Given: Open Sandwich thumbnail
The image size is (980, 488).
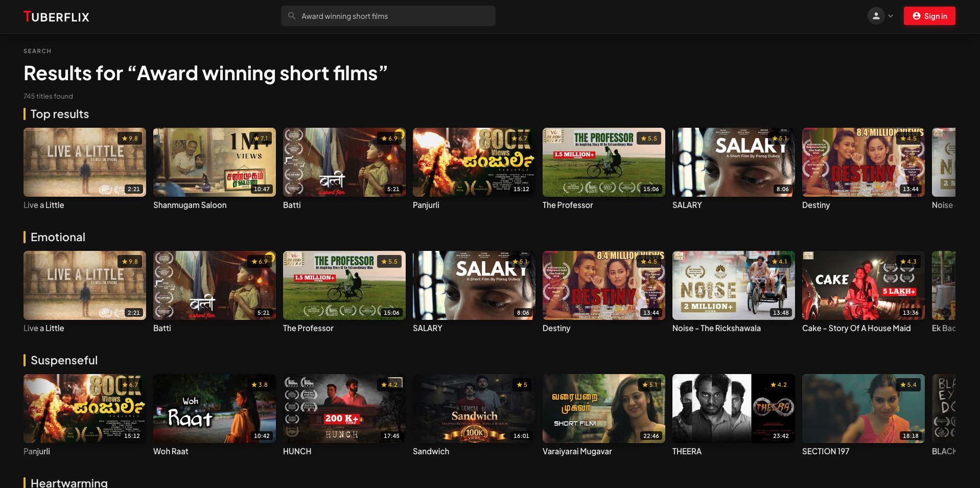Looking at the screenshot, I should (474, 408).
